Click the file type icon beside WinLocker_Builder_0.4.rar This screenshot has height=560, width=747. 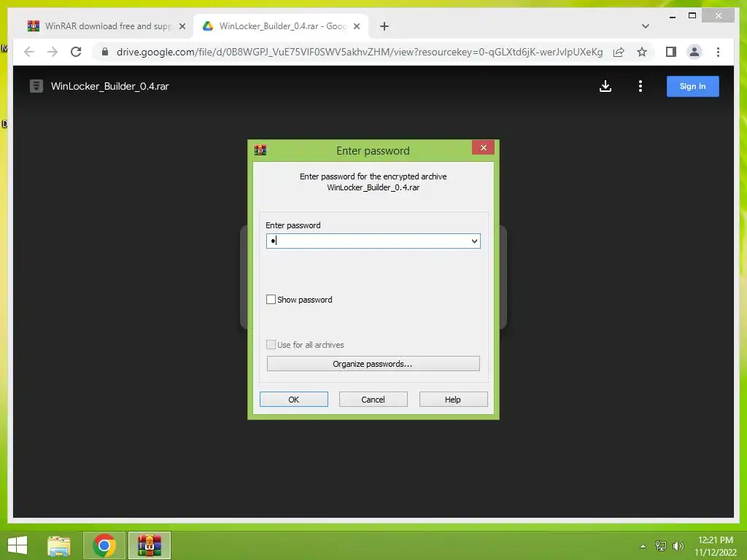coord(36,86)
